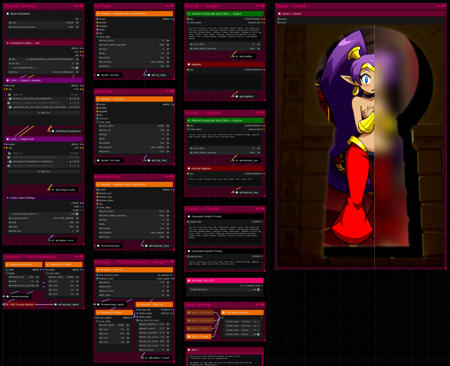Click Add Lora in the upper purple LoRA loader
Image resolution: width=450 pixels, height=366 pixels.
click(x=44, y=113)
